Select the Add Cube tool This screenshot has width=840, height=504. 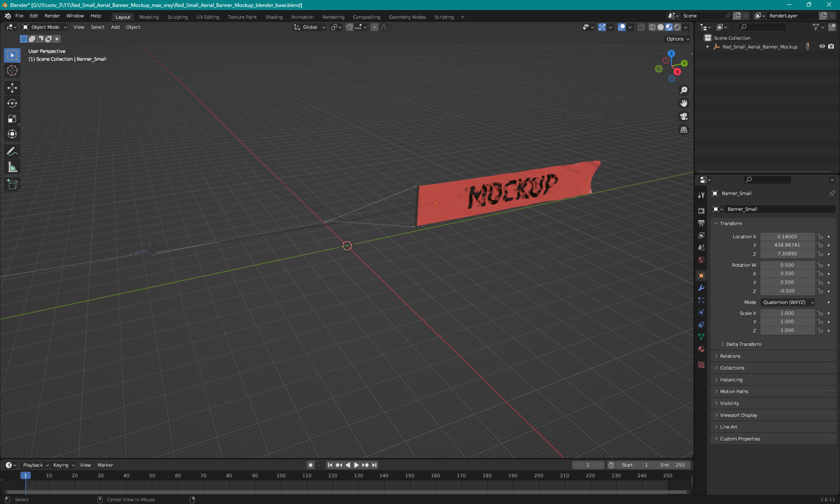point(12,185)
